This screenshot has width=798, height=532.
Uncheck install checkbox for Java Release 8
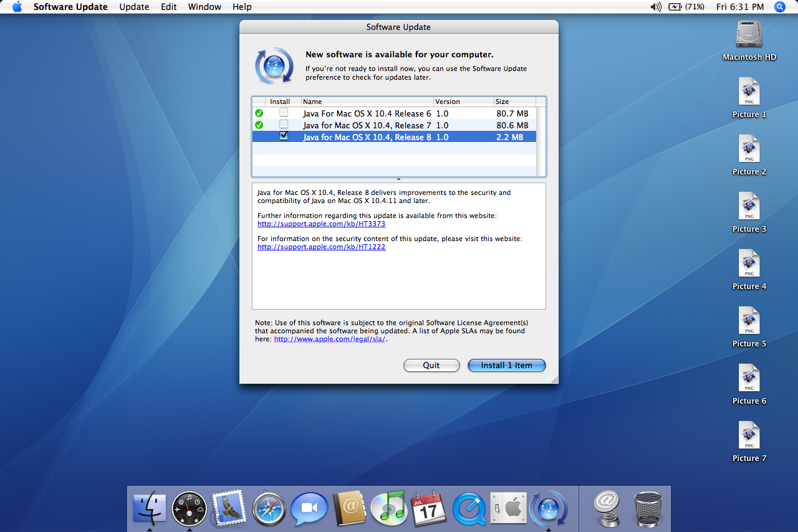pos(284,136)
